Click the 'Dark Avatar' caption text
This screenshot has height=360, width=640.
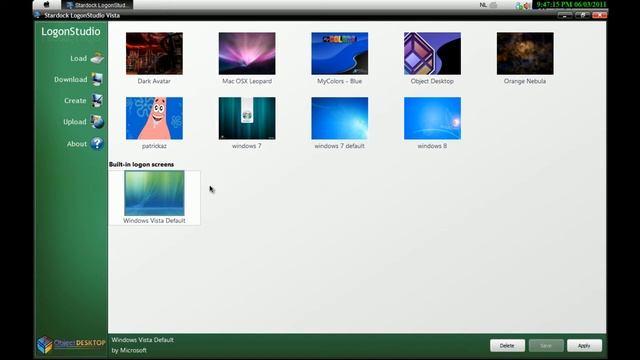pos(154,81)
